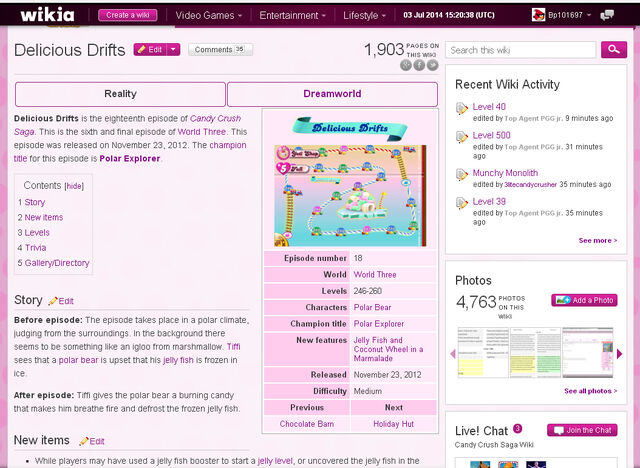
Task: Click the pencil icon next to New items
Action: pyautogui.click(x=84, y=441)
